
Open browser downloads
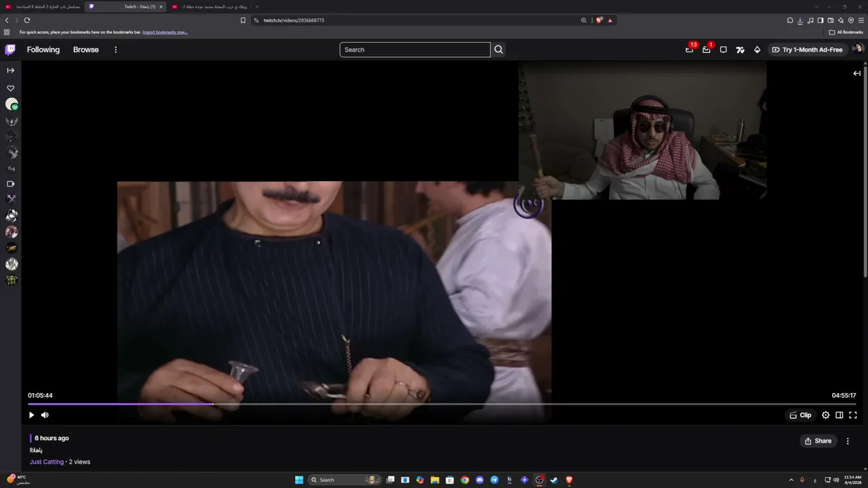800,20
